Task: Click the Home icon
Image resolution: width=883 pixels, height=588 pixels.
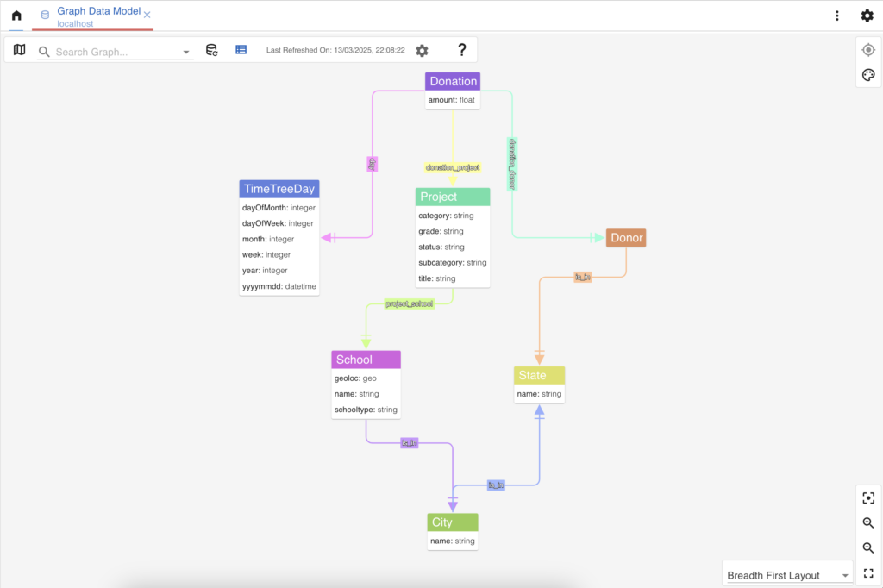Action: tap(16, 15)
